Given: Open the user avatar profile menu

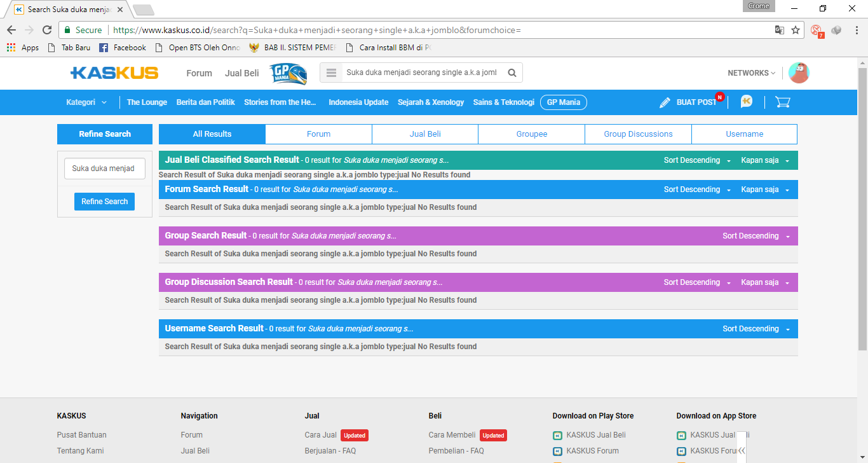Looking at the screenshot, I should [799, 73].
